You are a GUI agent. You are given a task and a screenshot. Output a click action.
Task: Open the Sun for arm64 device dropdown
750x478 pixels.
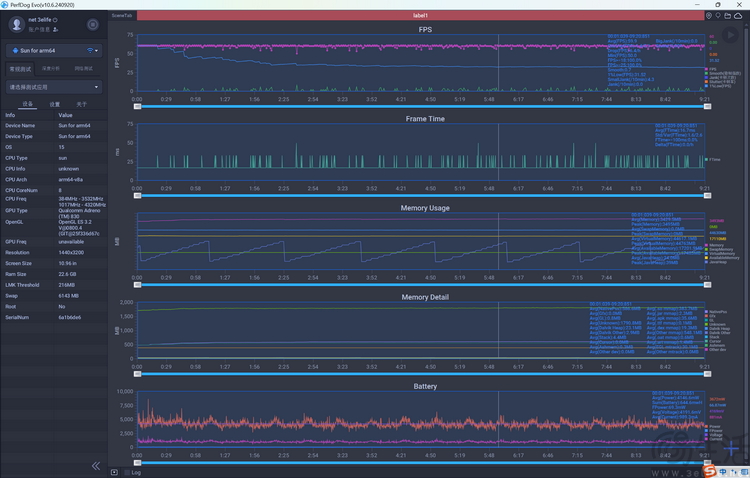[54, 51]
